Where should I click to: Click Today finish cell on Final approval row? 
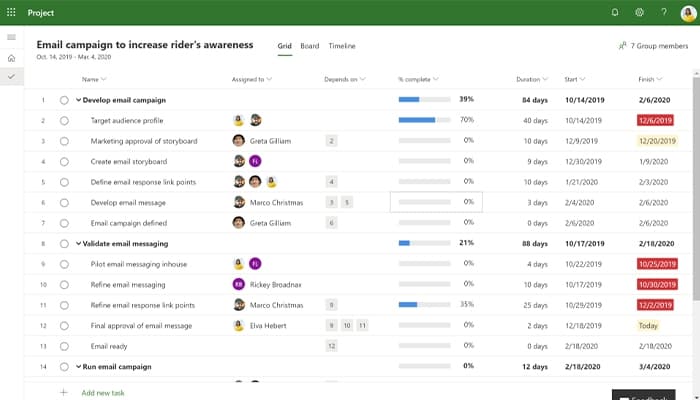(x=648, y=325)
